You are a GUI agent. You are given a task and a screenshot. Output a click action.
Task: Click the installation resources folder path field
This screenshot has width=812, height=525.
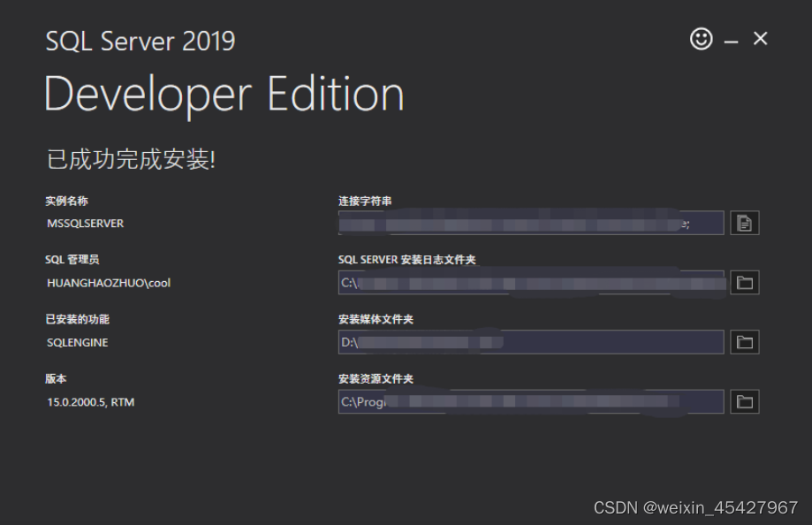[x=531, y=401]
